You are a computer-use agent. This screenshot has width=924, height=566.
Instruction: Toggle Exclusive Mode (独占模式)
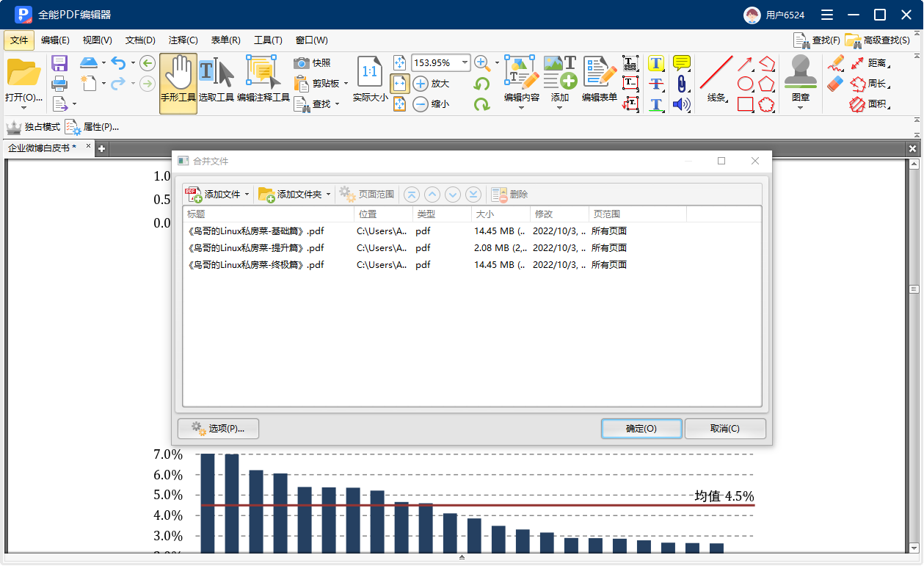click(14, 127)
